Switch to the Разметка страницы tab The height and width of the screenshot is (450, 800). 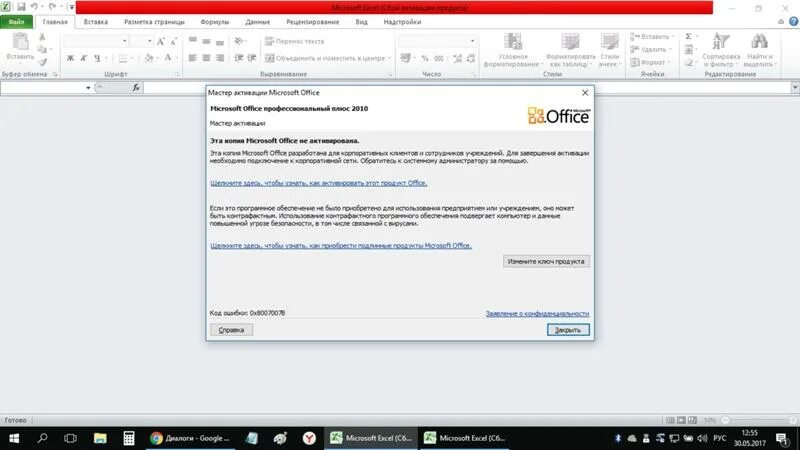tap(154, 22)
